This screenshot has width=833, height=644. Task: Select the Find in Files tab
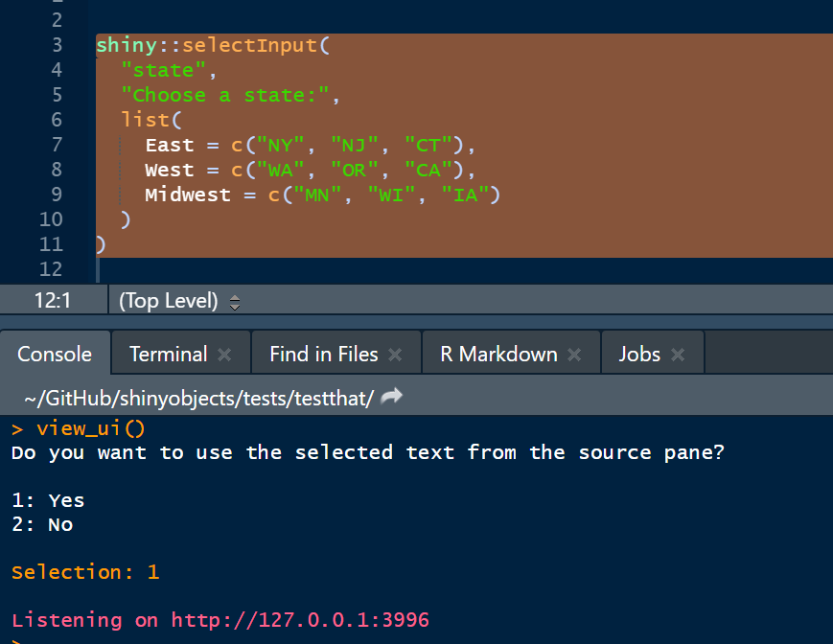click(x=323, y=354)
